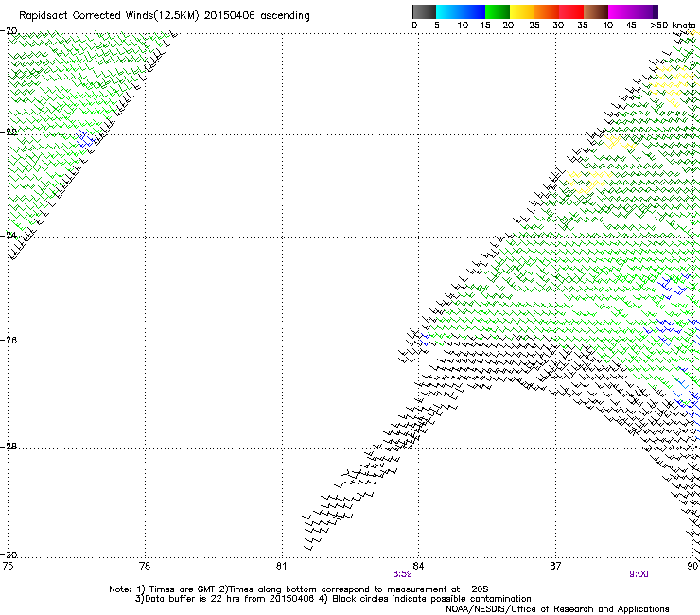The height and width of the screenshot is (615, 700).
Task: Click the cyan-blue 5-15 knots color band
Action: 461,11
